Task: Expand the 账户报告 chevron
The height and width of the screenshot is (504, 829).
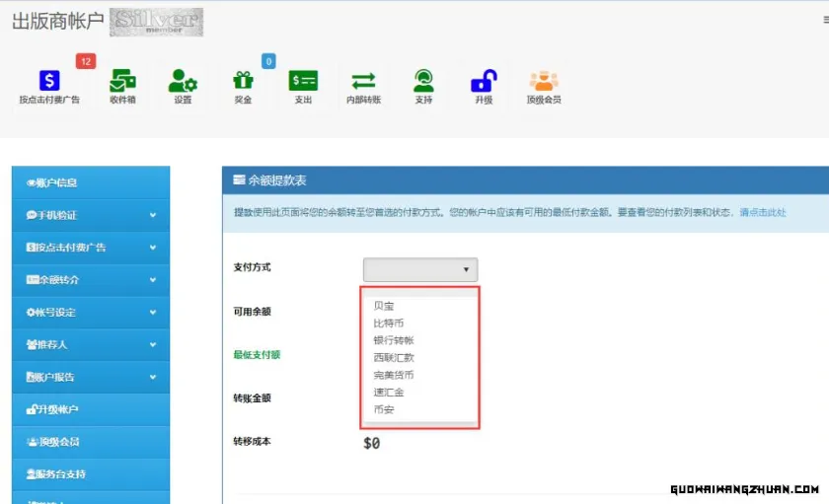Action: 153,377
